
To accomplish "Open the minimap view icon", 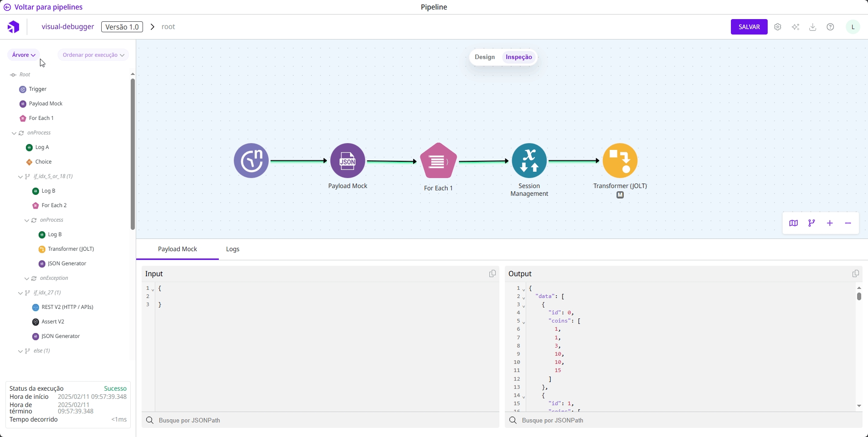I will pos(793,223).
